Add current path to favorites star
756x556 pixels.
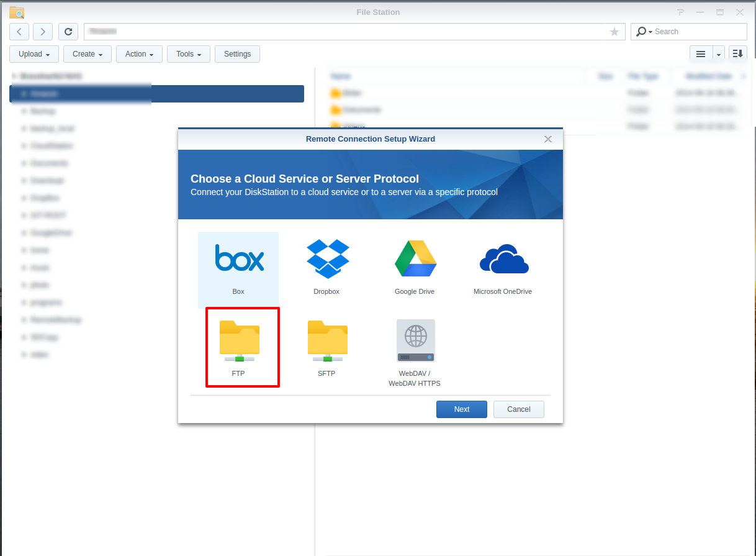(x=614, y=32)
